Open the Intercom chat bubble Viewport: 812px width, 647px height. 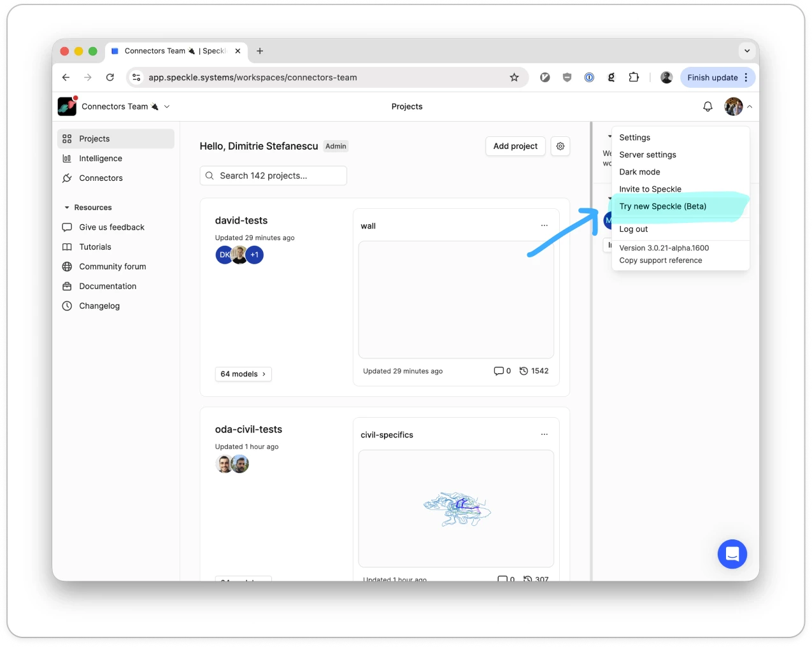(x=732, y=554)
